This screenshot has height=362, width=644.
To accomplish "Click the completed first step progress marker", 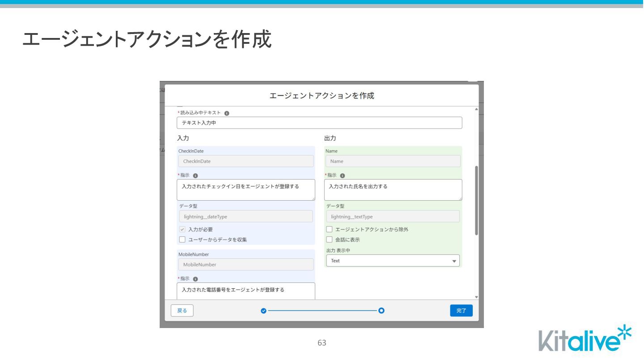I will point(263,311).
